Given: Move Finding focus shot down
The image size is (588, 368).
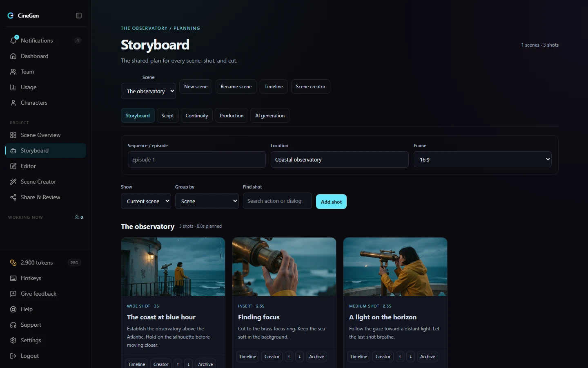Looking at the screenshot, I should [300, 357].
